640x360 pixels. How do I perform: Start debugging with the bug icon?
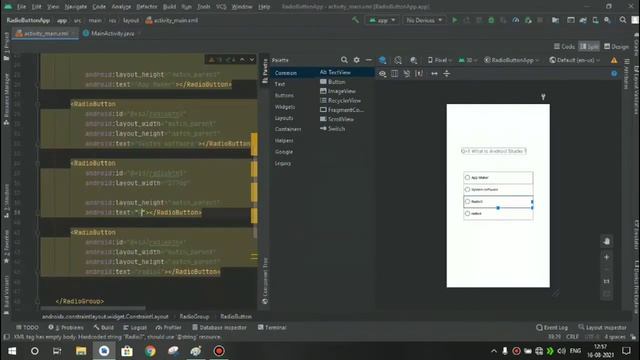(491, 20)
